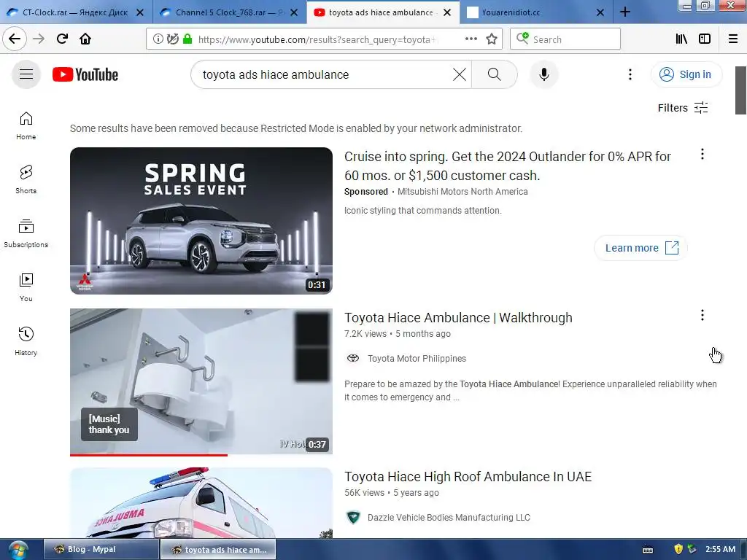Open the browser home page icon
Viewport: 747px width, 560px height.
tap(85, 39)
